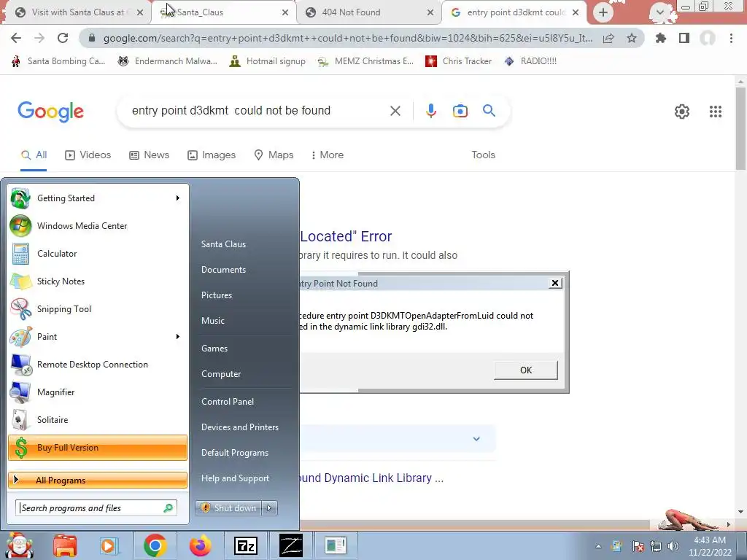Expand All Programs list
Image resolution: width=747 pixels, height=560 pixels.
click(98, 480)
